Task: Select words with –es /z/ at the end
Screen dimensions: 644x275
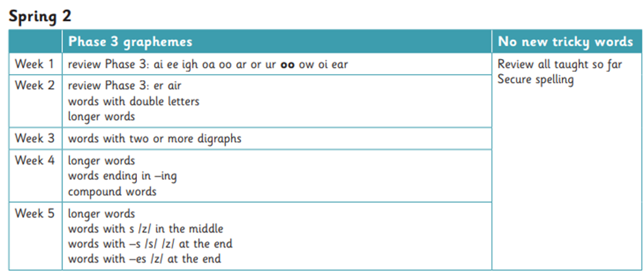Action: 144,259
